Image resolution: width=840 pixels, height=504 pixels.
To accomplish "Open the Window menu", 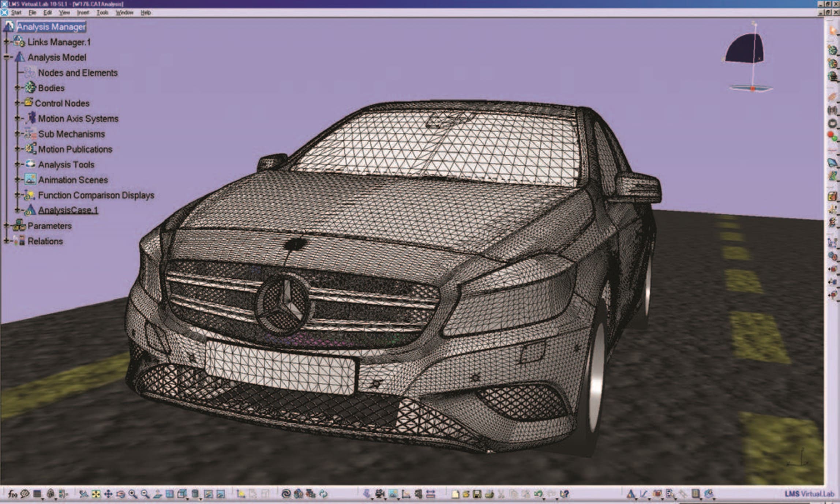I will (124, 12).
